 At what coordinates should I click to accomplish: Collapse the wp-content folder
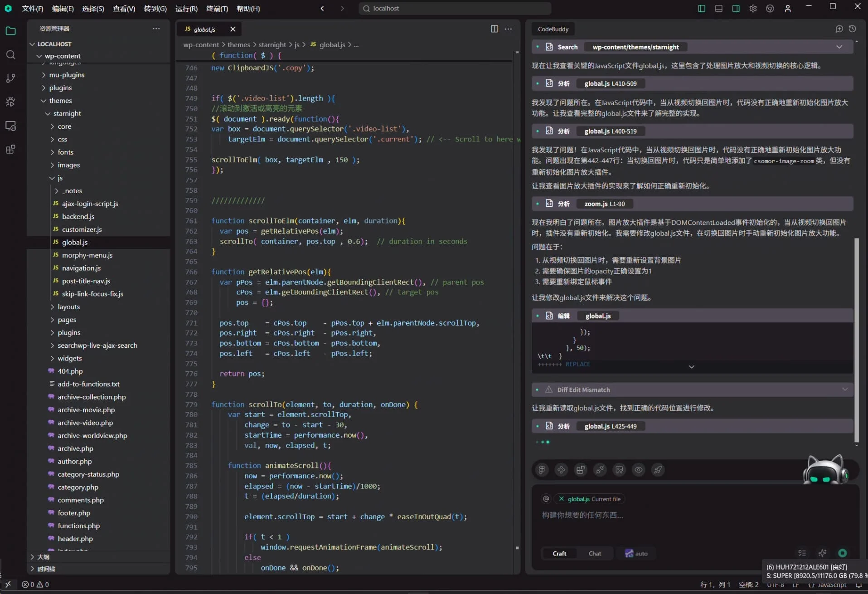(x=39, y=56)
